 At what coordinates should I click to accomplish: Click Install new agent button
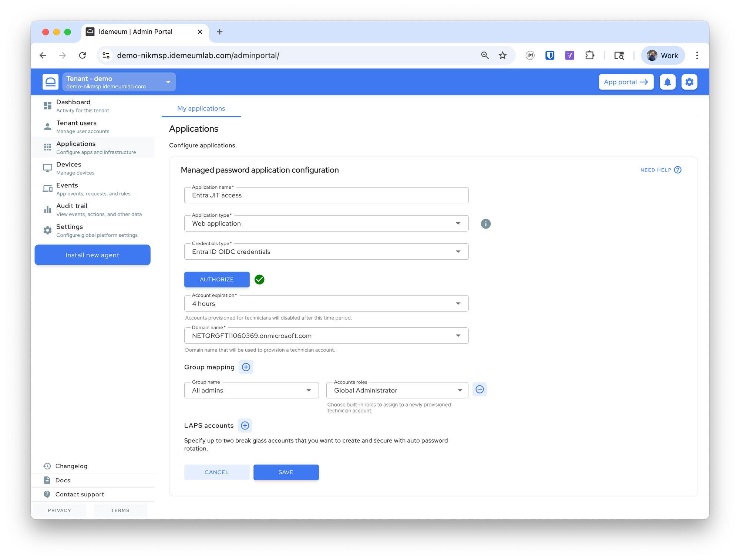pyautogui.click(x=92, y=255)
